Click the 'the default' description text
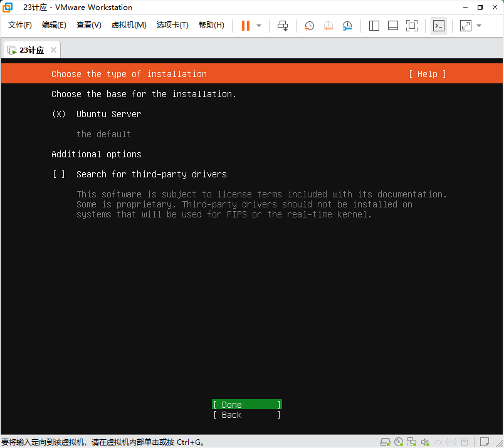The height and width of the screenshot is (448, 504). (x=104, y=134)
